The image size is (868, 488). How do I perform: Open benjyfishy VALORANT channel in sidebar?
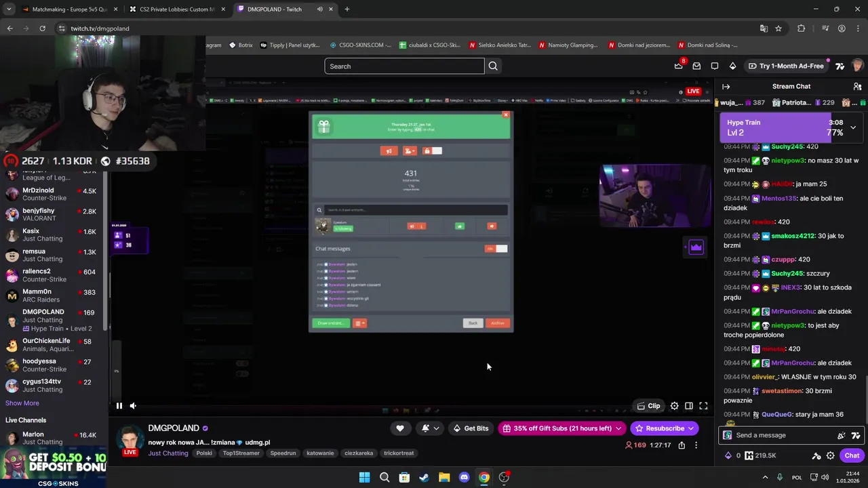click(53, 215)
